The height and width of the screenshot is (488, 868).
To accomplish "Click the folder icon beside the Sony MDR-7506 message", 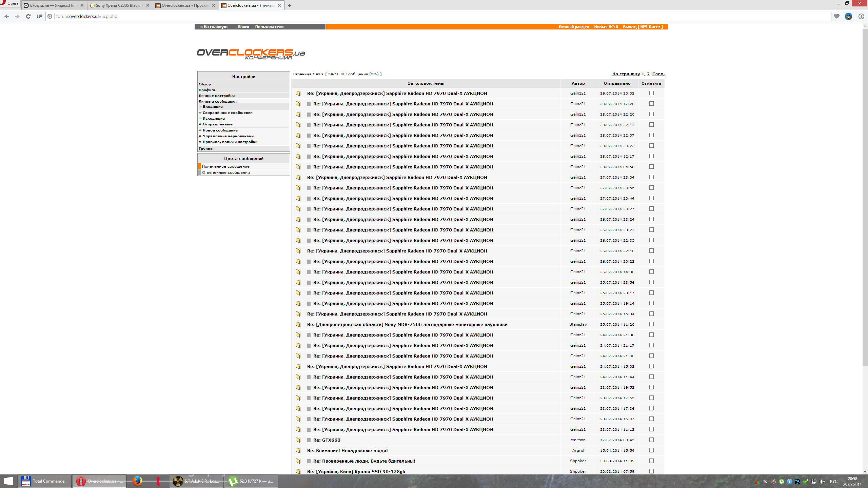I will (298, 324).
